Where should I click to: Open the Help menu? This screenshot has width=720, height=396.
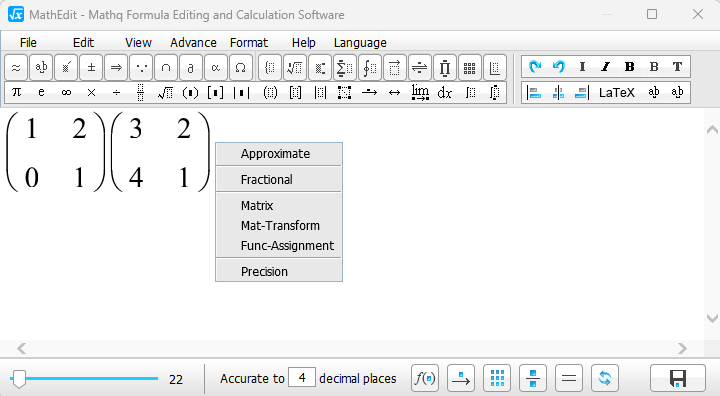(304, 43)
